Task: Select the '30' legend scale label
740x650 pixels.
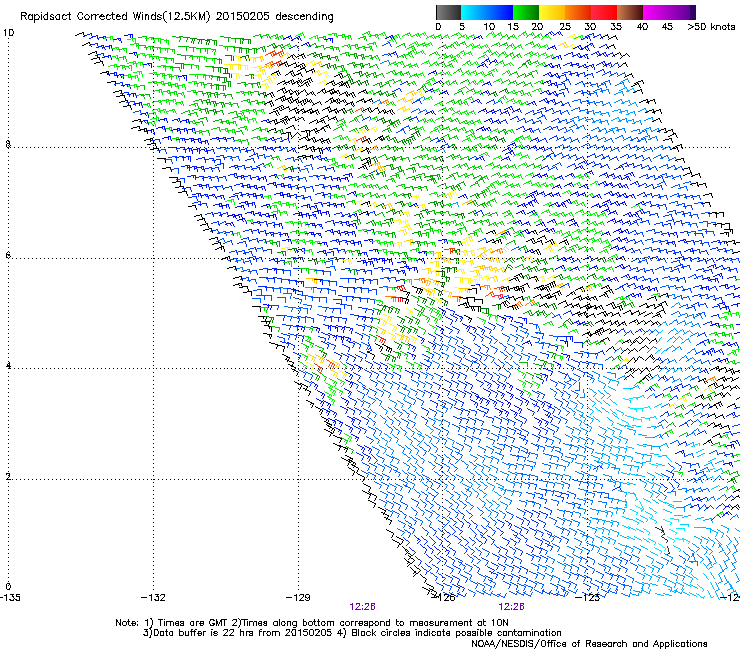Action: coord(590,27)
